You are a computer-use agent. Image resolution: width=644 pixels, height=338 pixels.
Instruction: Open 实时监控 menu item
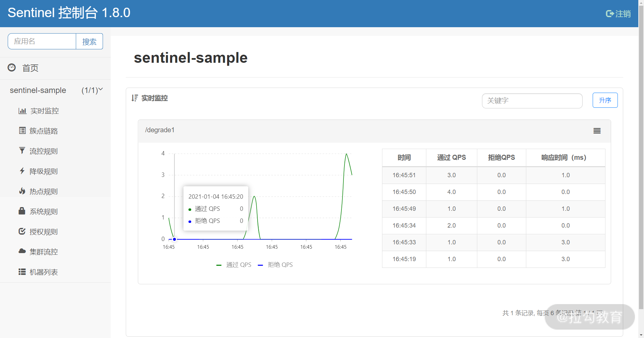45,111
